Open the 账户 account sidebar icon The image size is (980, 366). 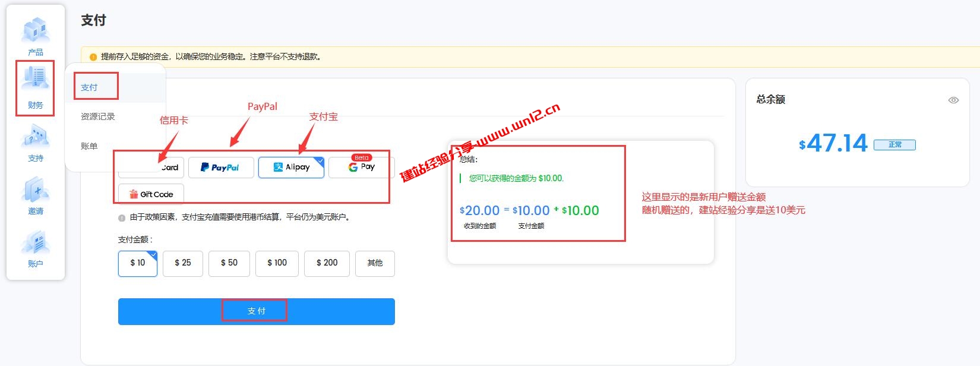[36, 248]
